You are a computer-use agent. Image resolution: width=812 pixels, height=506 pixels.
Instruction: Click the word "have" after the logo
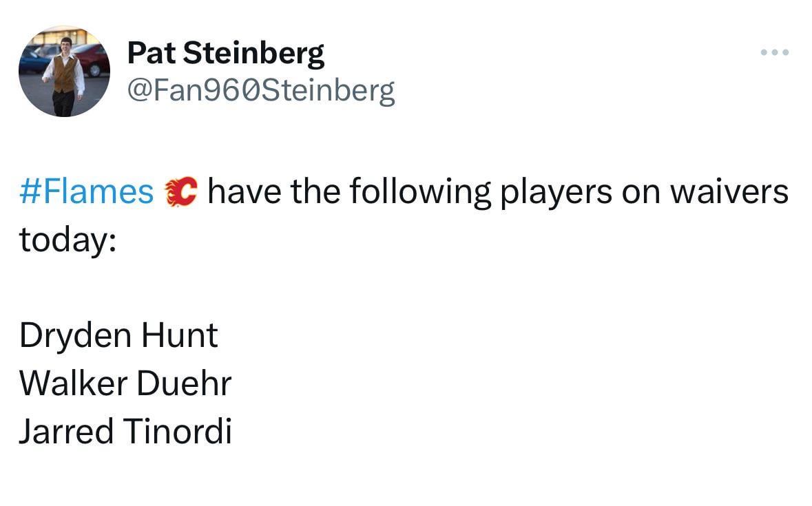pos(244,192)
